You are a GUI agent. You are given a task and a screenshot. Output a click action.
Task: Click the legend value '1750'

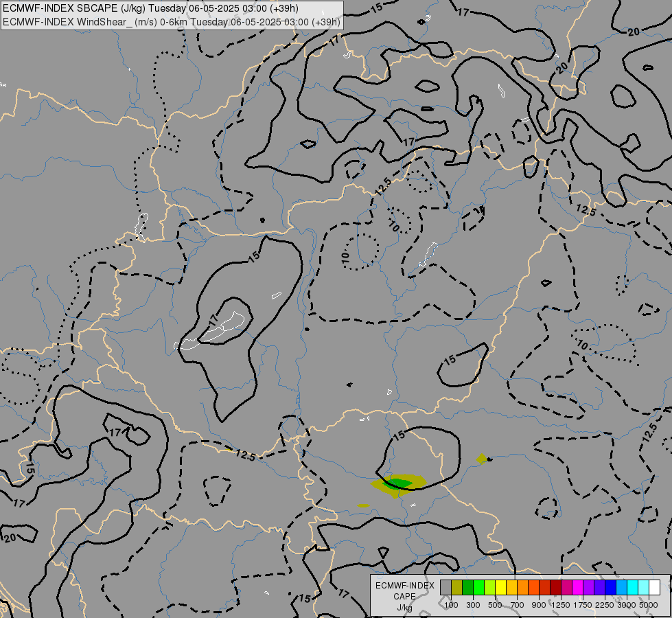[583, 605]
